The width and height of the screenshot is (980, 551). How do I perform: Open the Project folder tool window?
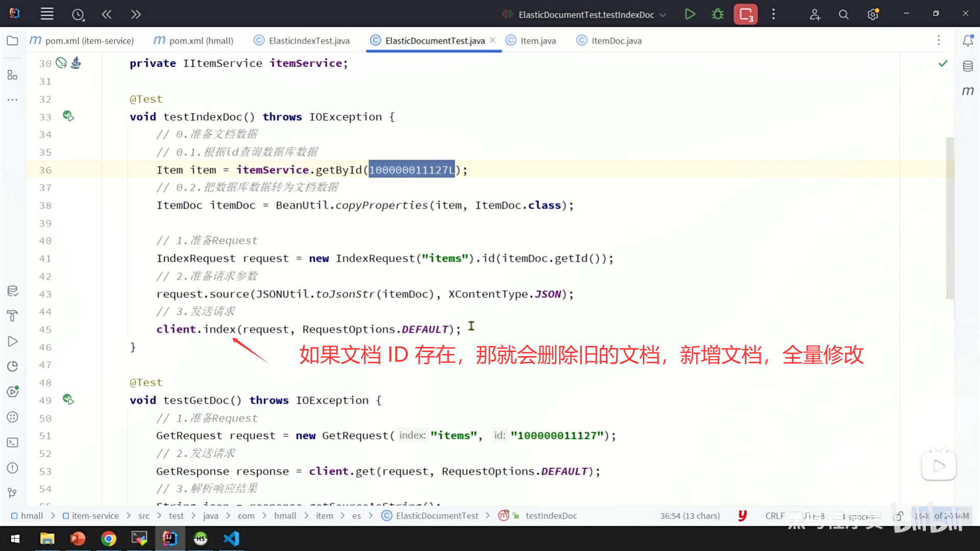(x=12, y=41)
